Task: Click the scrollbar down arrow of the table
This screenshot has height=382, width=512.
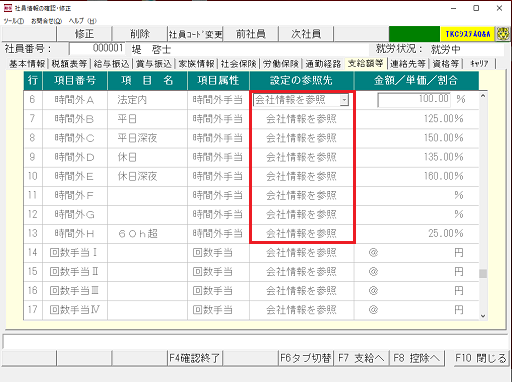Action: tap(483, 316)
